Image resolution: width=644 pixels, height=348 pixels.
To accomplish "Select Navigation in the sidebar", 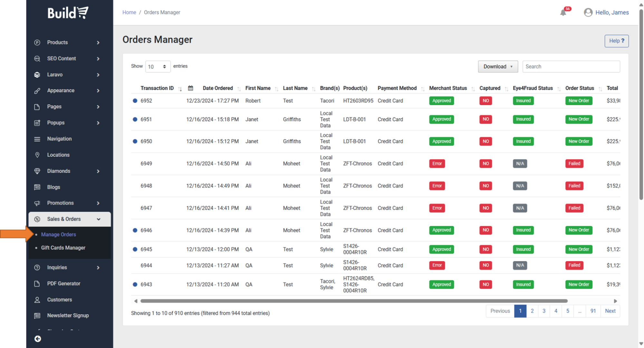I will click(59, 139).
